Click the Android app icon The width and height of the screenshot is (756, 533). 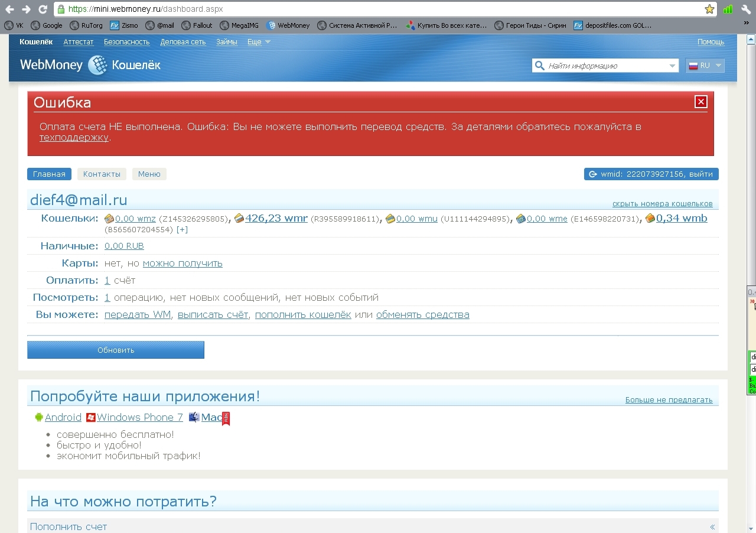[39, 417]
